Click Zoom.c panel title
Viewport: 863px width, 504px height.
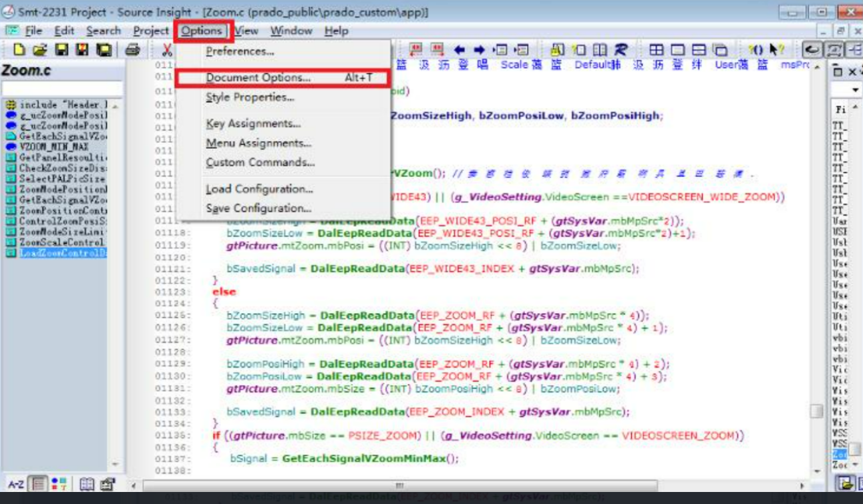(x=26, y=71)
